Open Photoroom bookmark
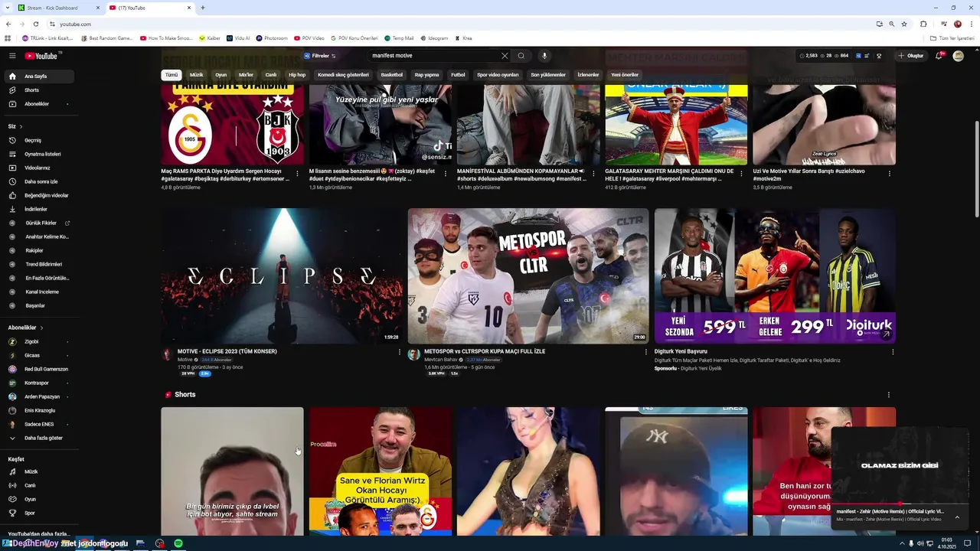Image resolution: width=980 pixels, height=551 pixels. pyautogui.click(x=272, y=38)
